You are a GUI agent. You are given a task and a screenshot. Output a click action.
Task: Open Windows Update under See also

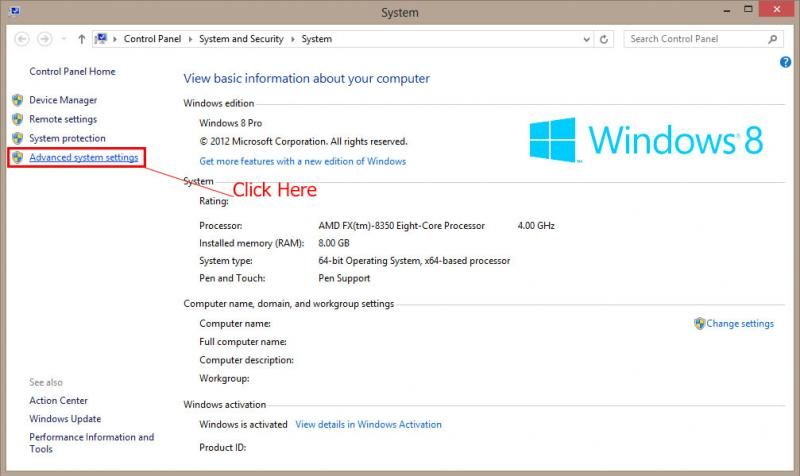(65, 419)
